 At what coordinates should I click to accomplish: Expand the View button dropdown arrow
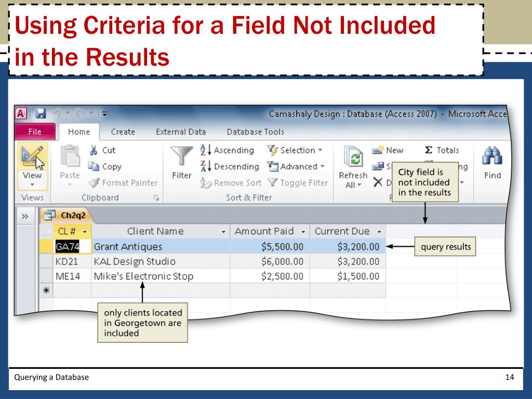32,184
